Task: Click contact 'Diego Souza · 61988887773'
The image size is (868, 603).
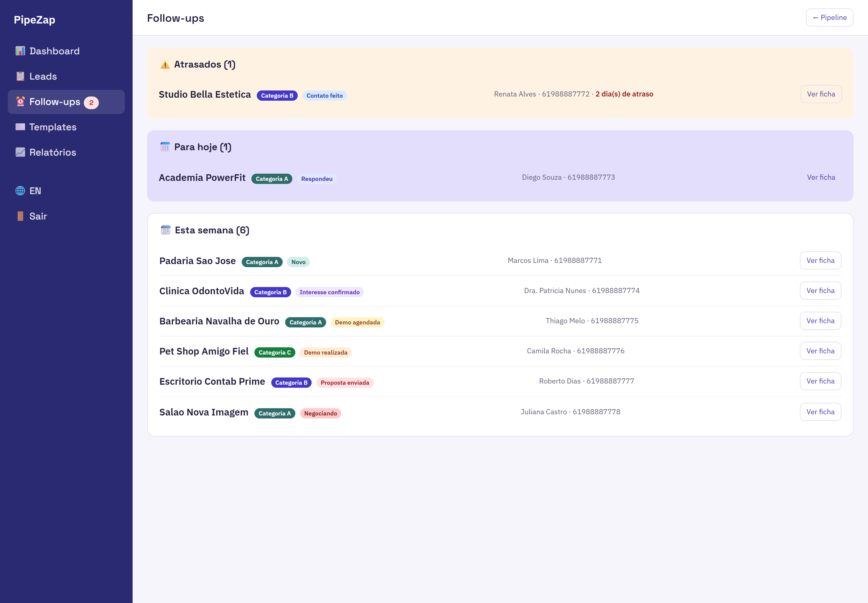Action: 568,177
